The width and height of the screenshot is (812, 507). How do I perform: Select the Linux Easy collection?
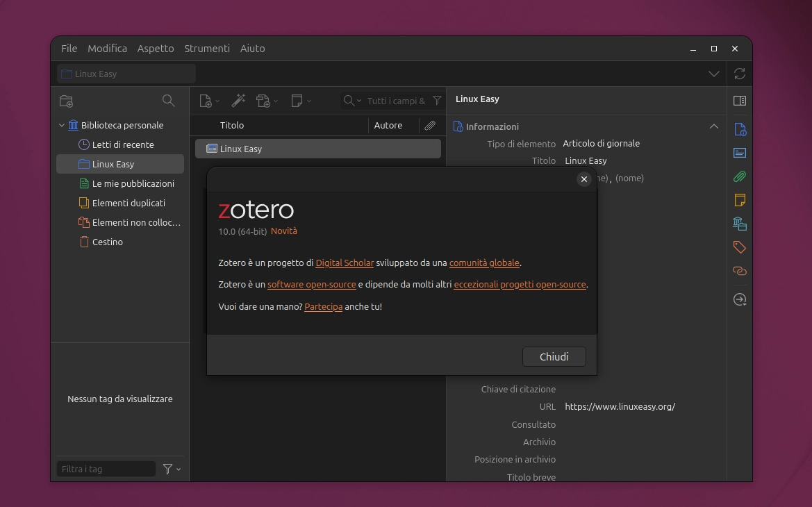(x=119, y=164)
